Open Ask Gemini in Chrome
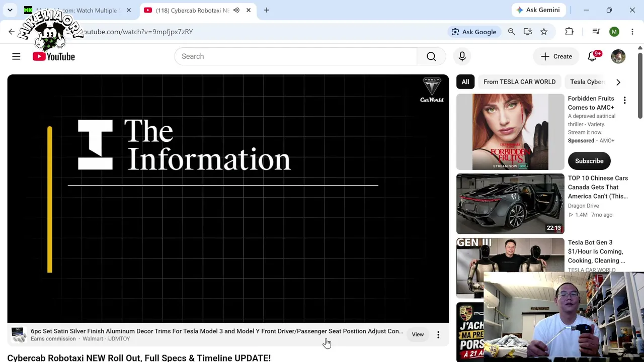 coord(538,10)
